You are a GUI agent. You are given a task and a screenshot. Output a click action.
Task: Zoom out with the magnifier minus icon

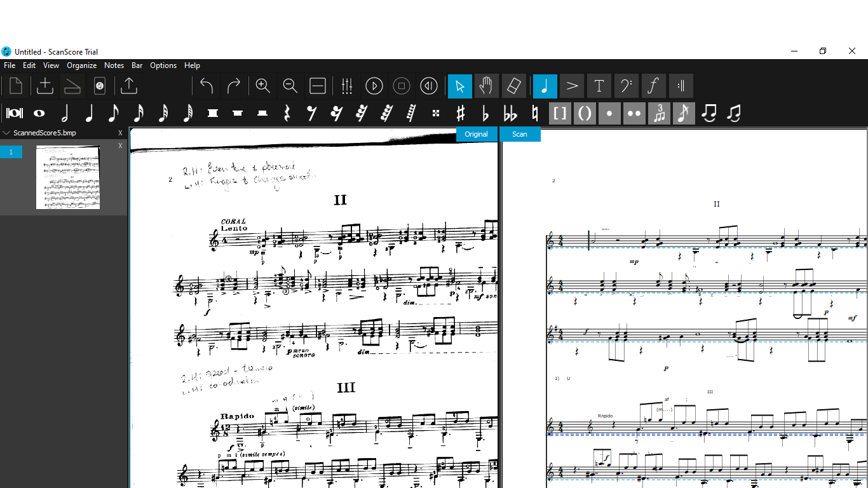point(290,86)
